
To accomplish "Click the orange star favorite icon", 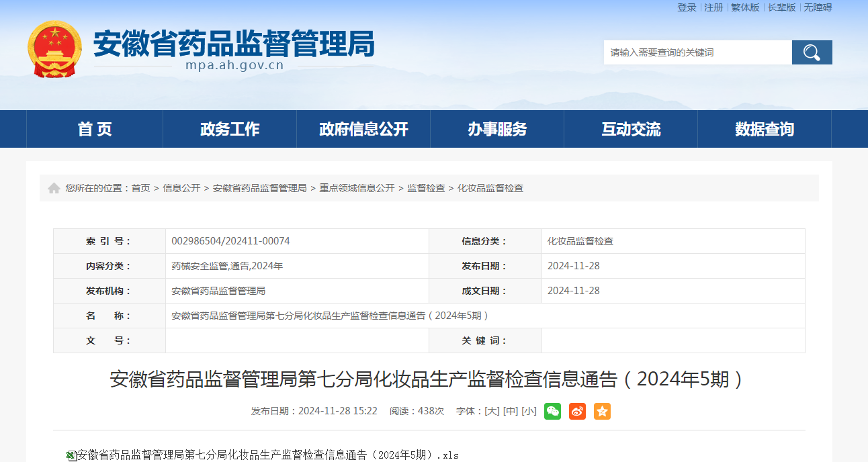I will coord(602,411).
